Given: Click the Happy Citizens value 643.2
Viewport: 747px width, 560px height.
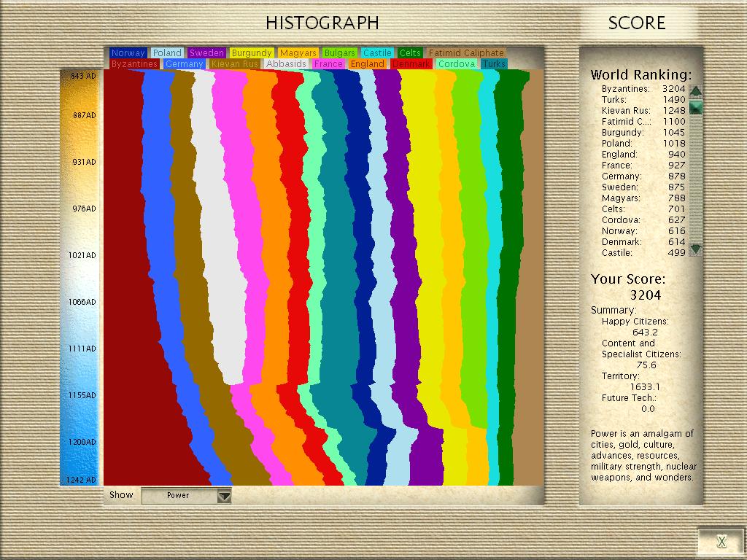Looking at the screenshot, I should click(645, 332).
